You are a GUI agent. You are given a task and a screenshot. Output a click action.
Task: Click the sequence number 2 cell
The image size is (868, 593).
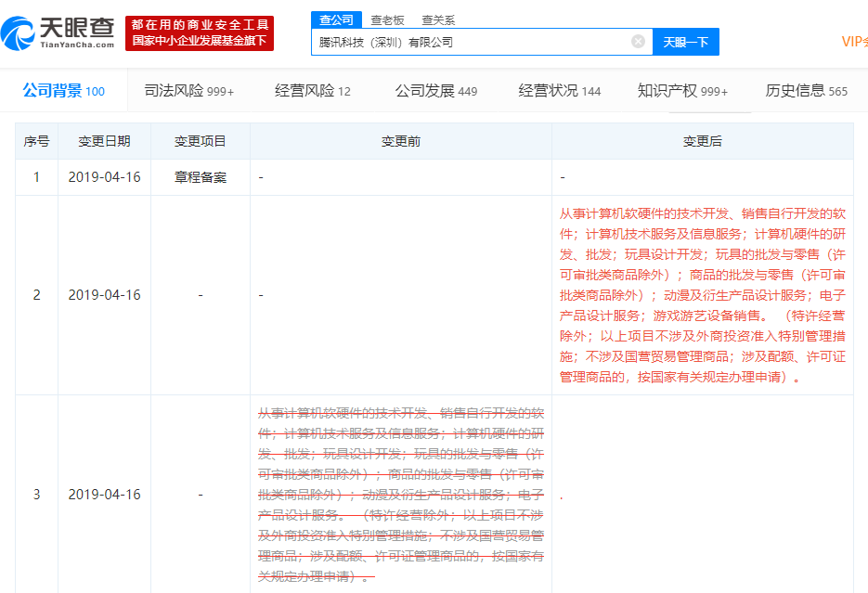(x=36, y=295)
